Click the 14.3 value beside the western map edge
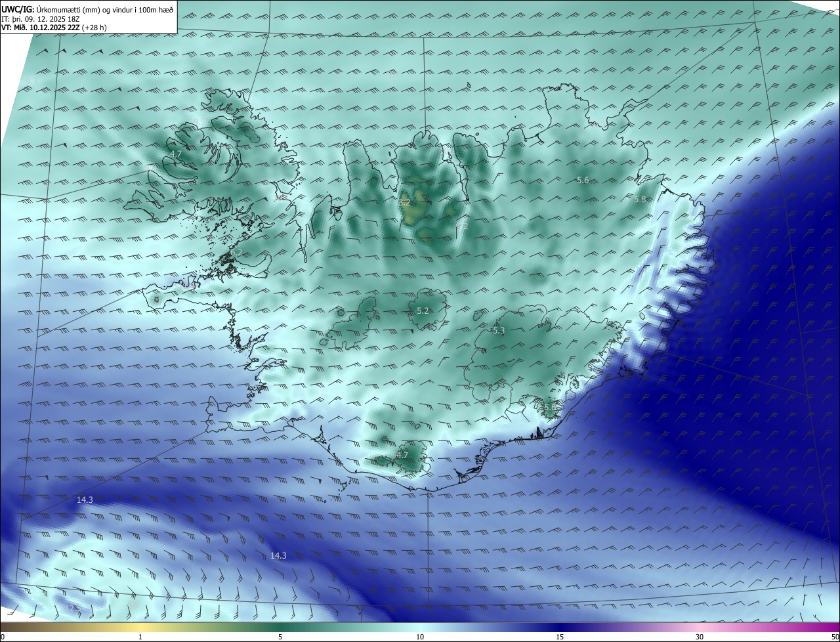 [x=85, y=500]
